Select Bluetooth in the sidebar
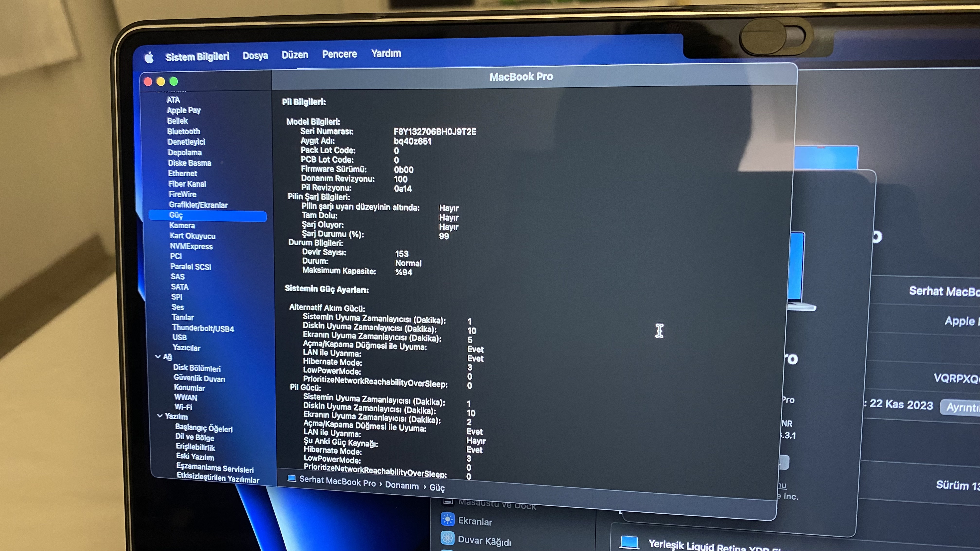The height and width of the screenshot is (551, 980). (x=183, y=131)
